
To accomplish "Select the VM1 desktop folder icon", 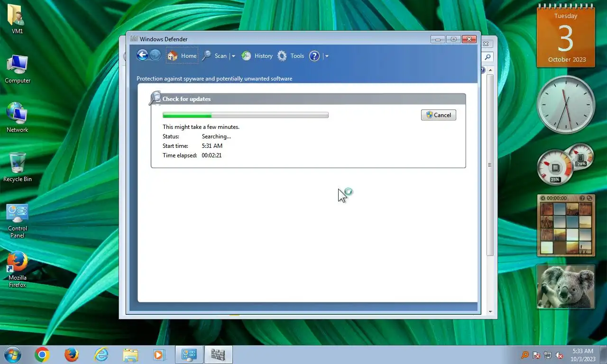I will [17, 19].
